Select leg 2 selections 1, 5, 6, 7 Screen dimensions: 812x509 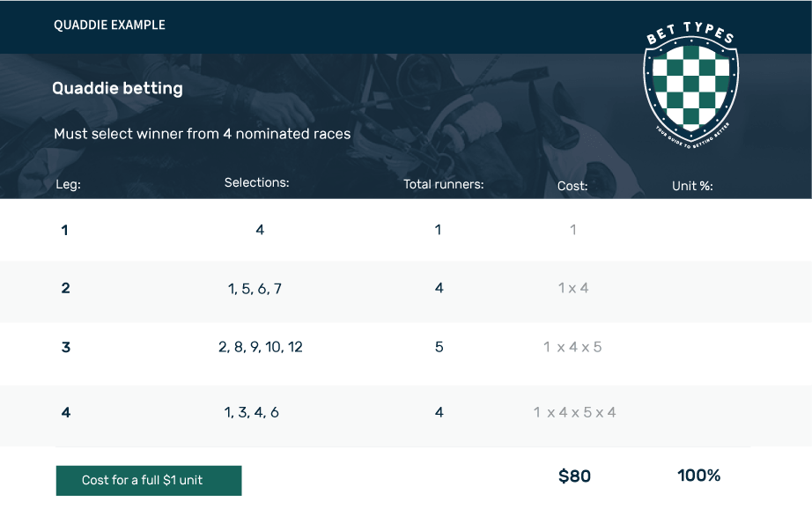coord(255,289)
